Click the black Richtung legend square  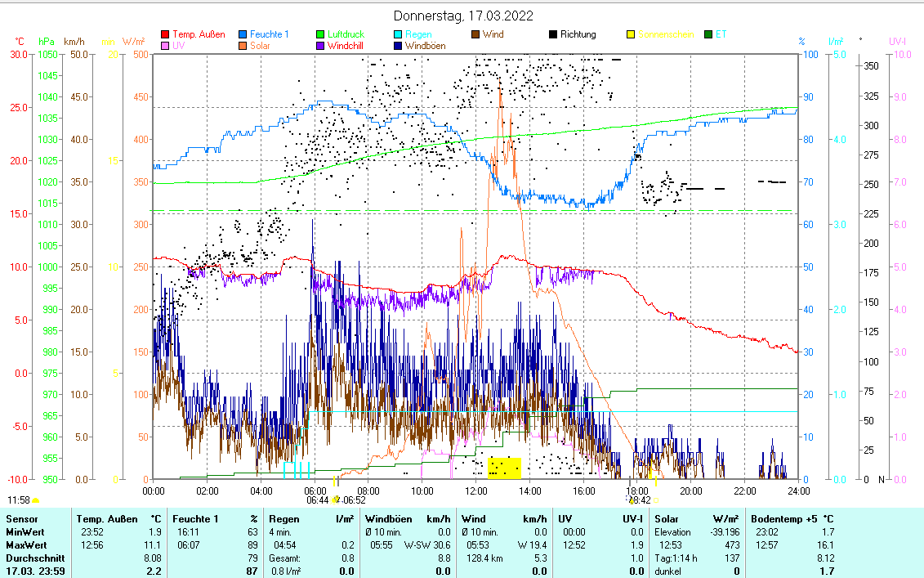tap(553, 34)
